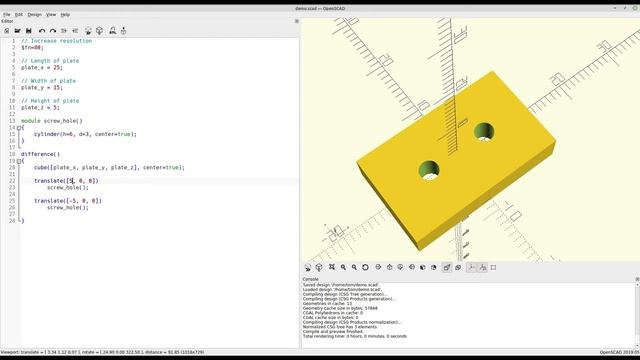Viewport: 640px width, 360px height.
Task: Open the Help menu
Action: pos(65,15)
